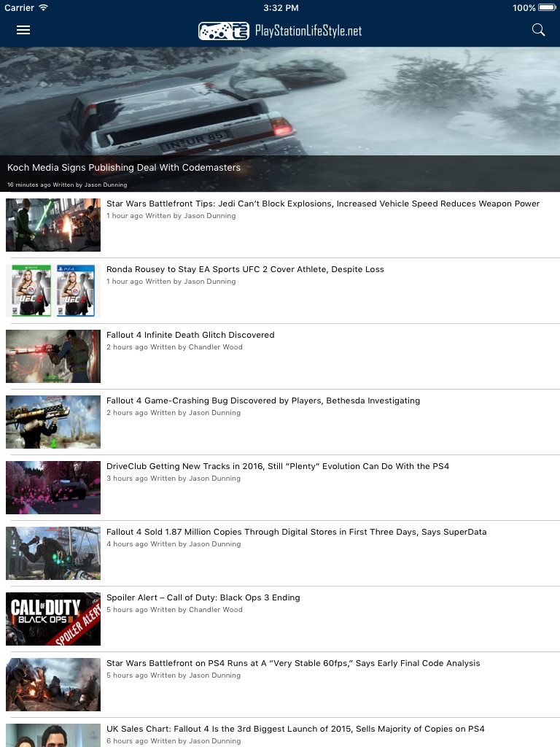Tap the Jedi lightsaber article thumbnail
The height and width of the screenshot is (747, 560).
coord(53,225)
